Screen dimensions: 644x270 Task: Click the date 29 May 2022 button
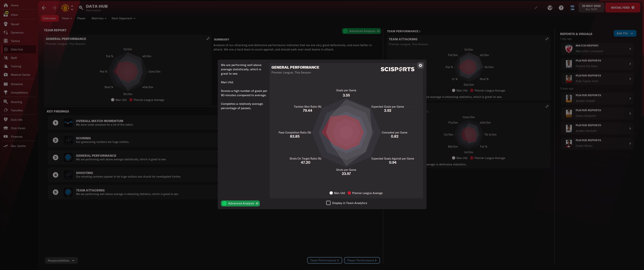(591, 8)
